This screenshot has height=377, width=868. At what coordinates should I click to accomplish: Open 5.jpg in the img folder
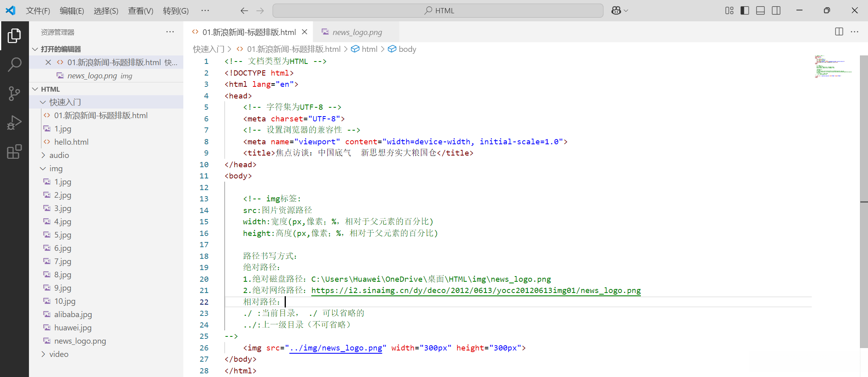pos(106,235)
